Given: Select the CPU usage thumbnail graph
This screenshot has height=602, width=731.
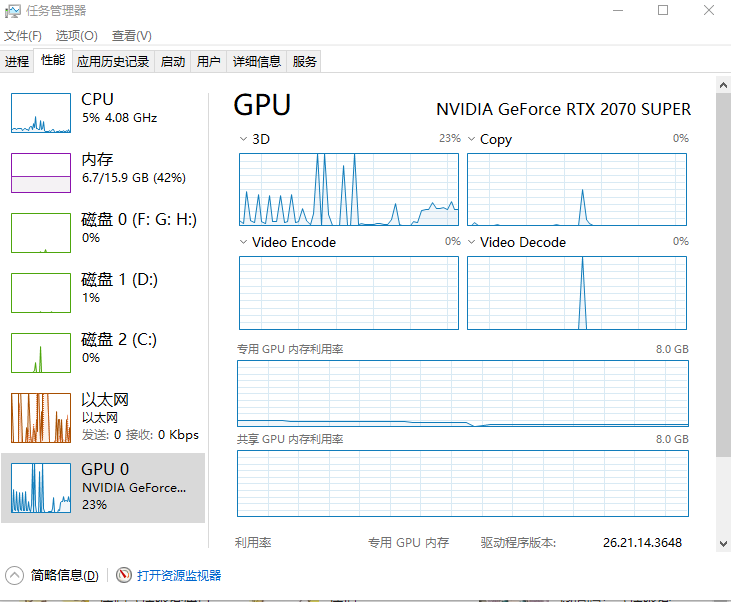Looking at the screenshot, I should click(41, 113).
